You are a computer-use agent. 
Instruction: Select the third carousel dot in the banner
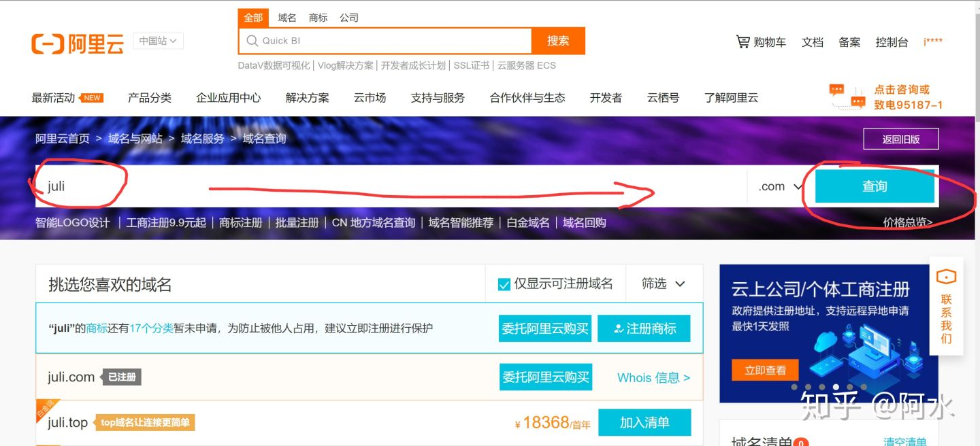point(822,387)
